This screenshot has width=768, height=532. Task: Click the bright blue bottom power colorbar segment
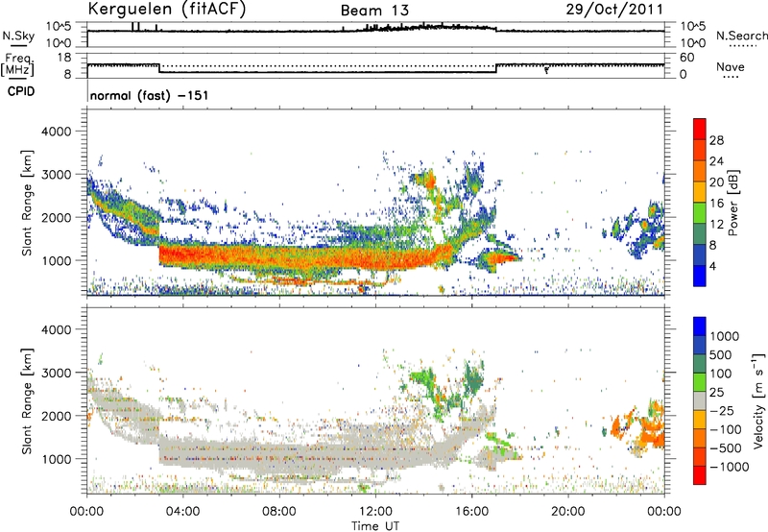700,276
